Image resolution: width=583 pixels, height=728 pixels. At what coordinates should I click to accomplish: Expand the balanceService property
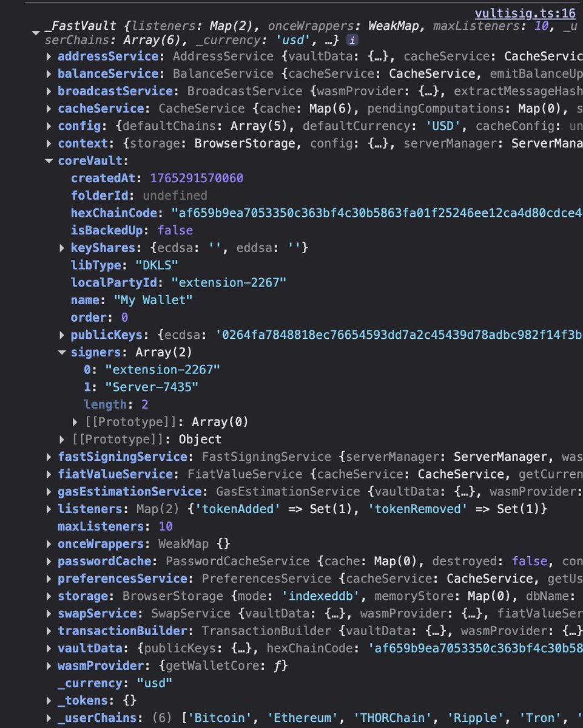click(49, 74)
